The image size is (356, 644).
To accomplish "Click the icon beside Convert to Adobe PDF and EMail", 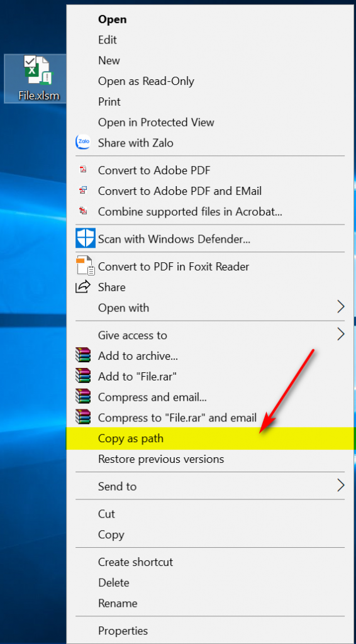I will tap(84, 191).
